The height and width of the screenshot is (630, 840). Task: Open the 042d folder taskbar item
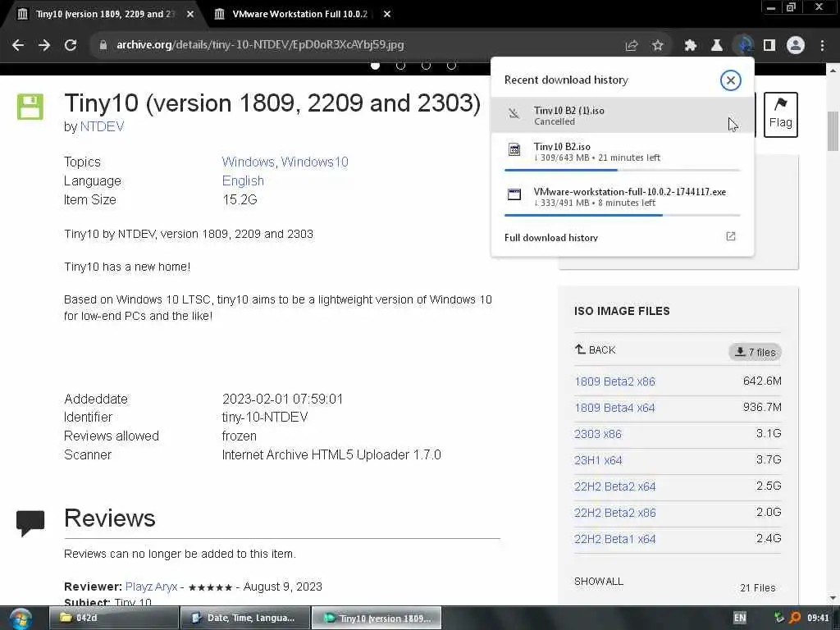coord(113,618)
